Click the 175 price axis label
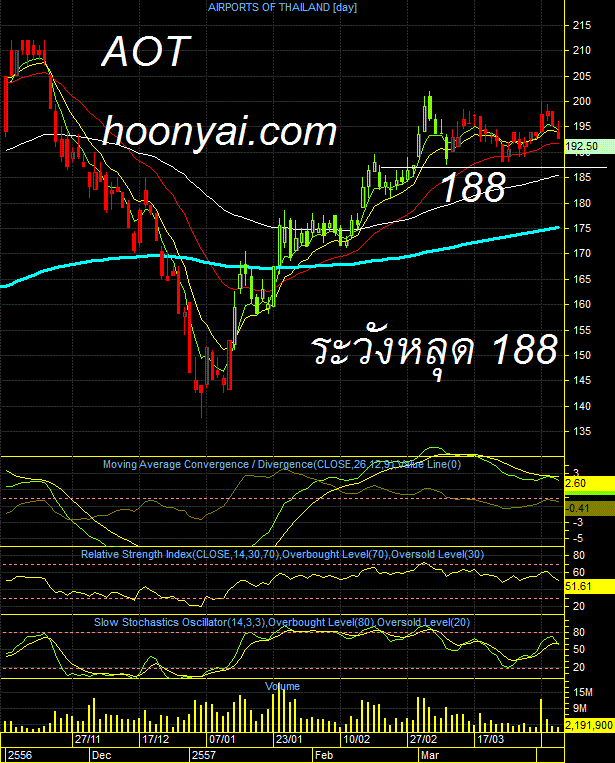Viewport: 615px width, 763px height. pyautogui.click(x=582, y=228)
